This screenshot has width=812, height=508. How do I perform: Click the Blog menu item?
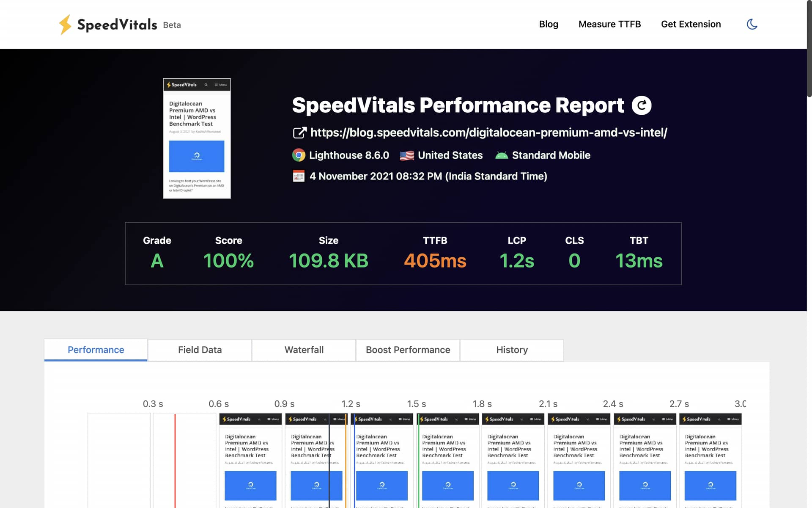(549, 24)
